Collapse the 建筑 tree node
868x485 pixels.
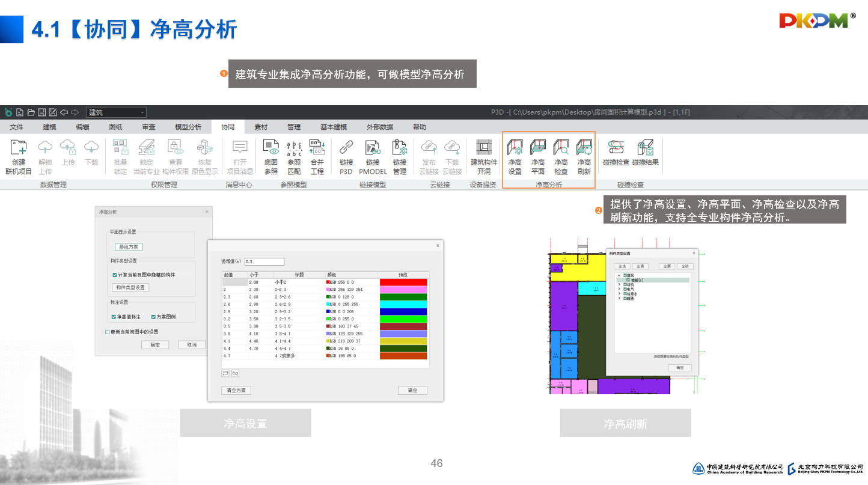(619, 275)
